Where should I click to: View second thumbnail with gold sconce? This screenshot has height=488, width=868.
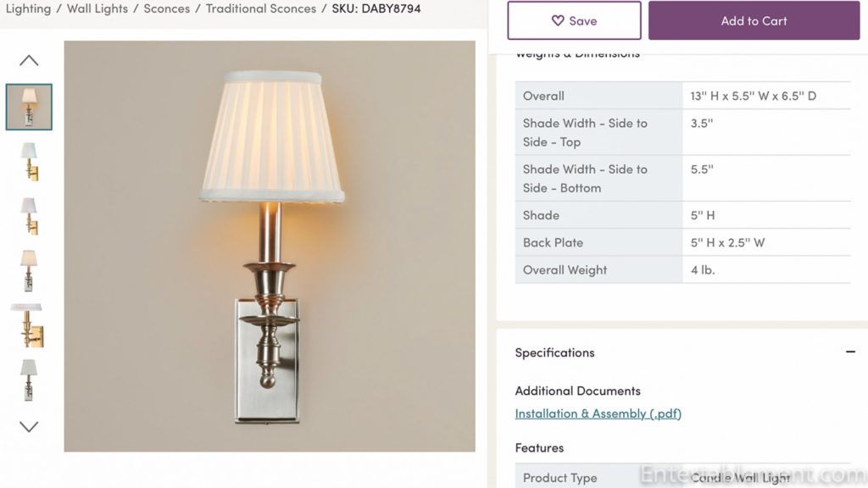[x=29, y=162]
